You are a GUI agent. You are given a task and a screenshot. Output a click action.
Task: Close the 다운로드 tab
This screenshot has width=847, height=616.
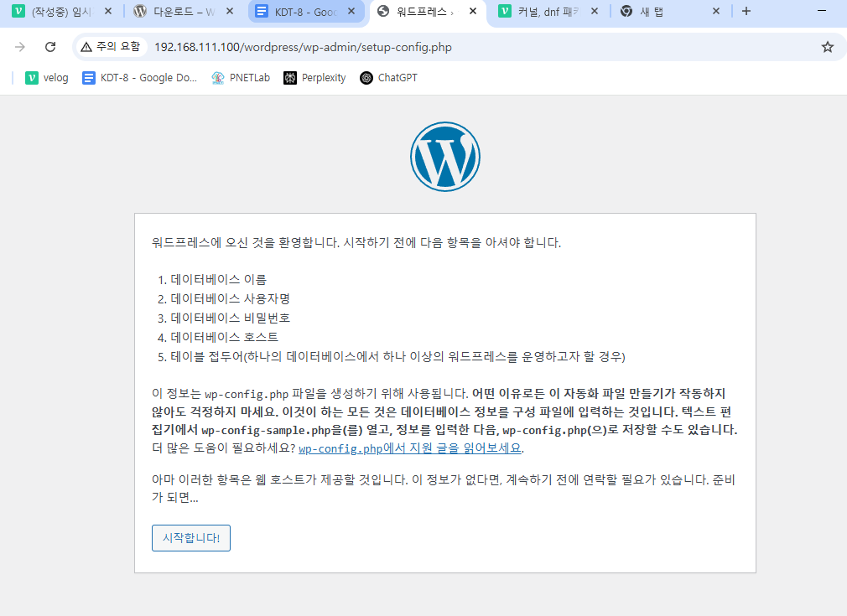coord(230,11)
